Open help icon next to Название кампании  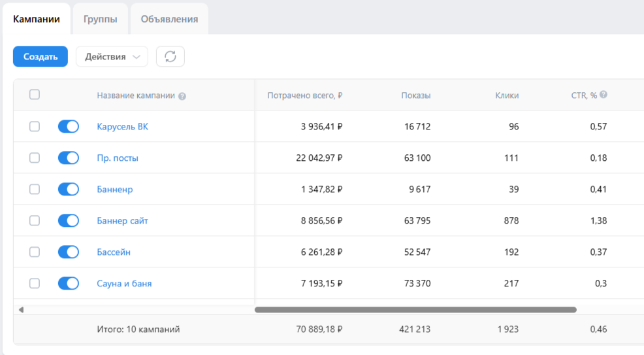click(182, 96)
